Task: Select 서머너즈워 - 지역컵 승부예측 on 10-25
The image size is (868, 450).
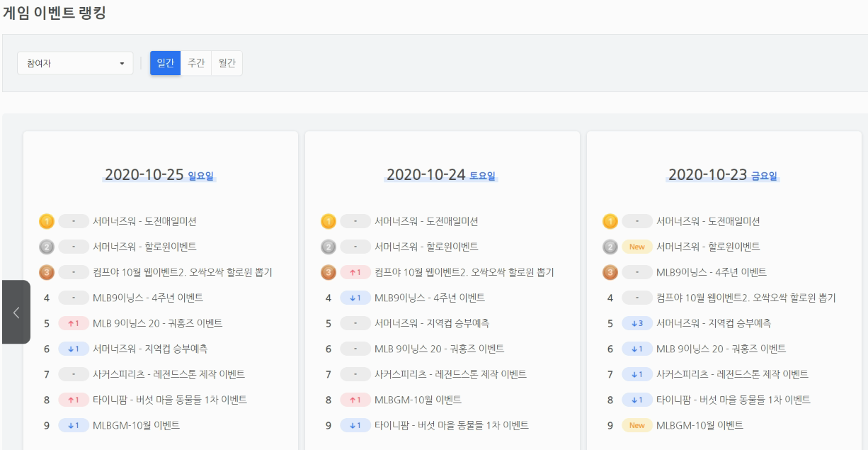Action: 150,349
